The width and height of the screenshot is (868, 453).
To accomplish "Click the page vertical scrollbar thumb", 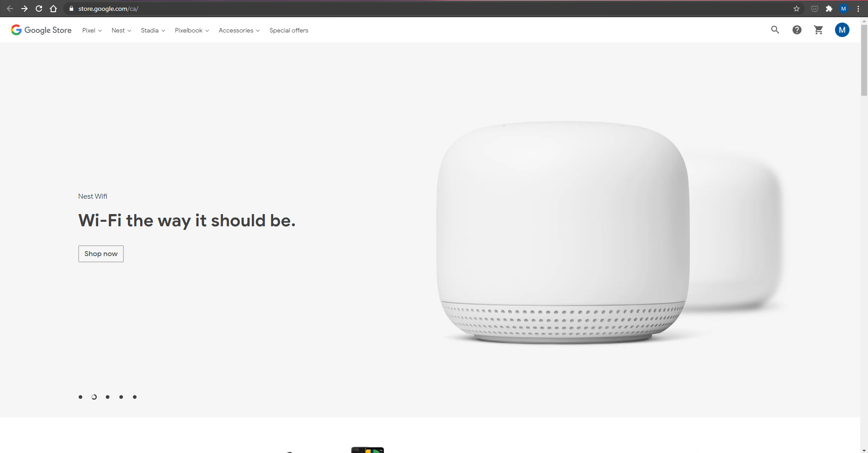I will [x=864, y=60].
